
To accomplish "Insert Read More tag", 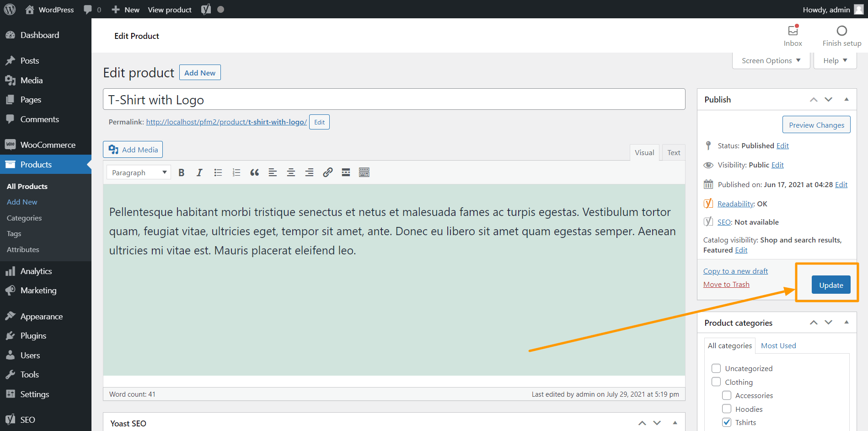I will (346, 172).
